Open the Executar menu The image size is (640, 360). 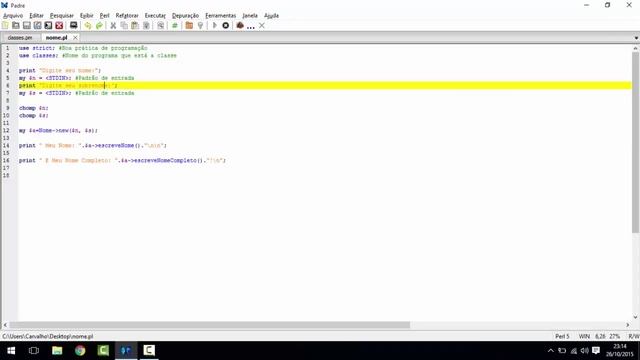click(x=155, y=16)
